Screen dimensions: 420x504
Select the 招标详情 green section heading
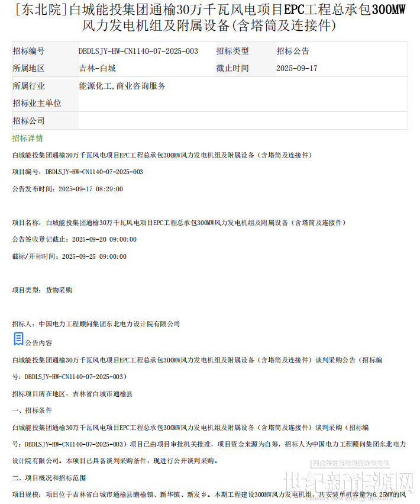tap(27, 138)
